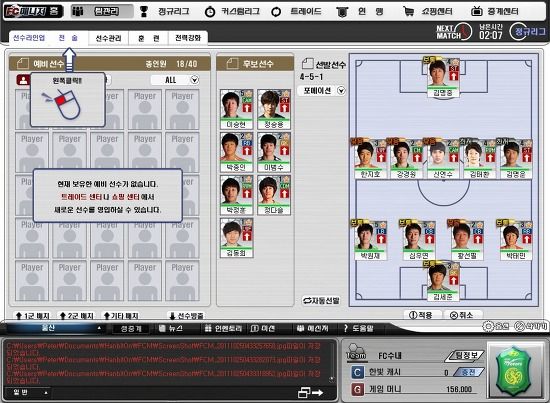The height and width of the screenshot is (403, 550).
Task: Select center back 심우연 player card
Action: click(x=418, y=240)
